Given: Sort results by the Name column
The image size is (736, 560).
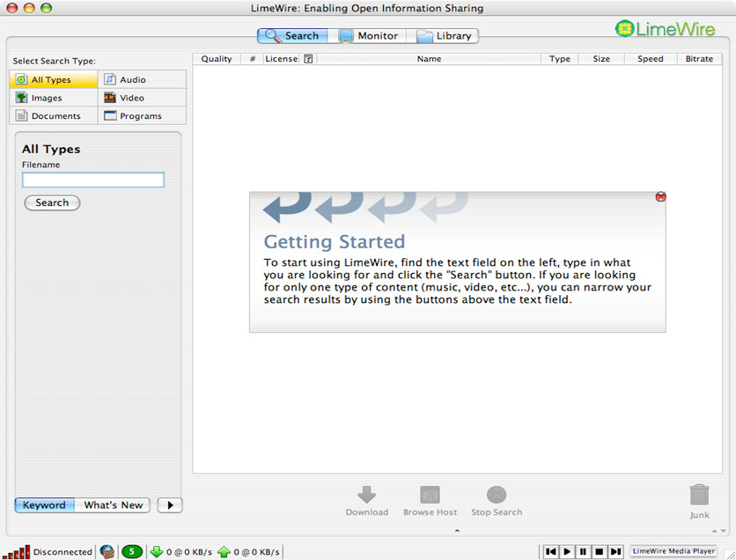Looking at the screenshot, I should coord(429,59).
